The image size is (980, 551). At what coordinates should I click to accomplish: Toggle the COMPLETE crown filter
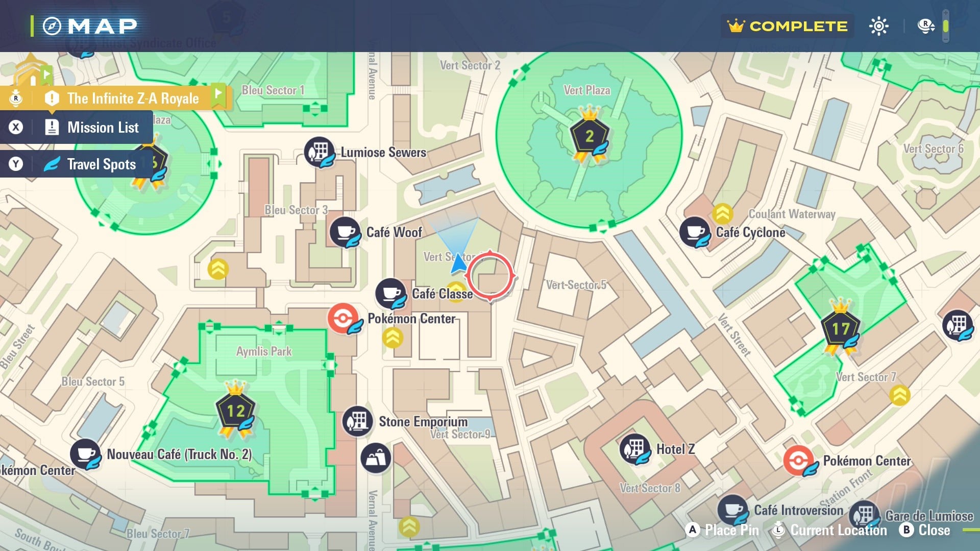click(788, 26)
